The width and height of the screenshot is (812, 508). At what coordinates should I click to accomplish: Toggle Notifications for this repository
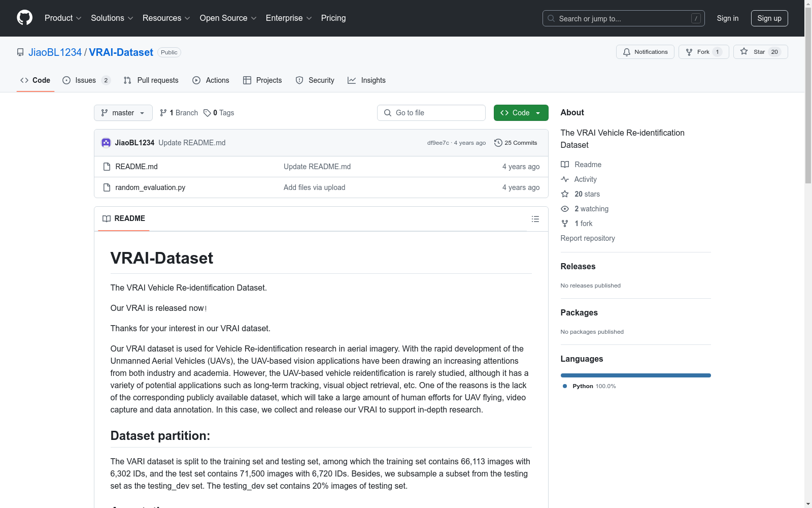tap(645, 52)
